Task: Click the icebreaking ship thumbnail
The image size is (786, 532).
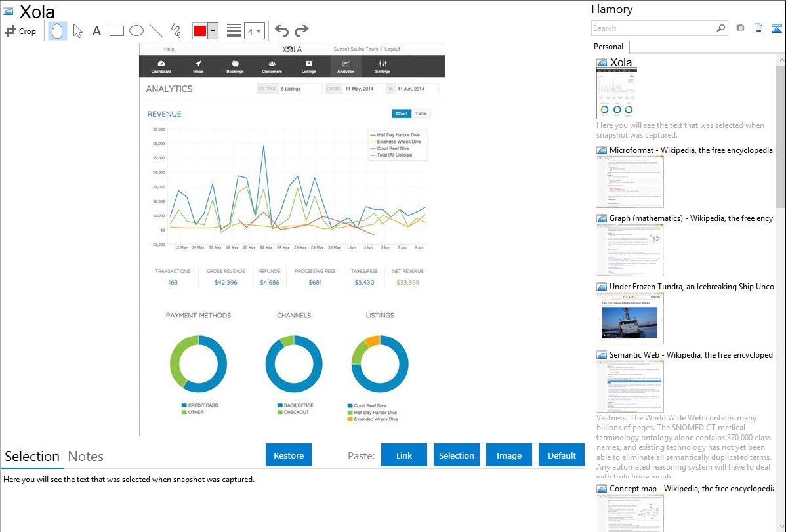Action: point(630,319)
